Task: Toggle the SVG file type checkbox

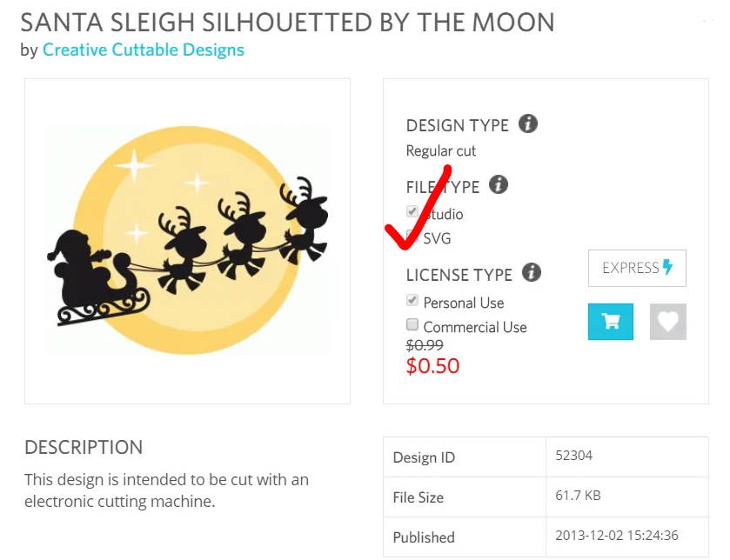Action: pyautogui.click(x=411, y=235)
